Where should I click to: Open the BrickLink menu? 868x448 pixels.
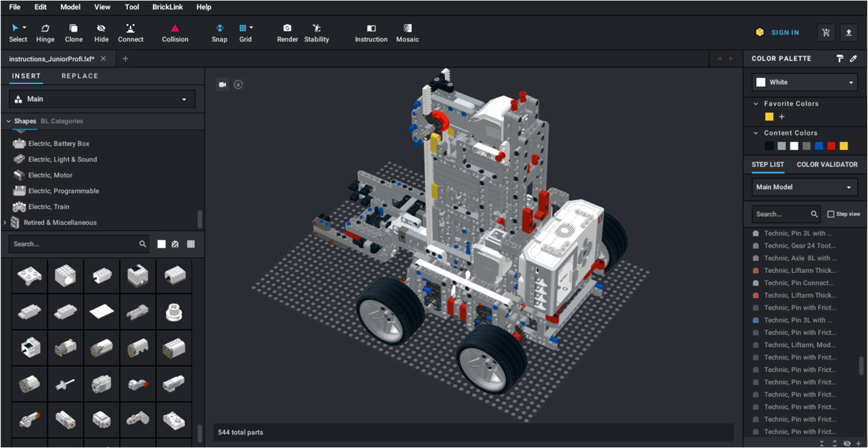[167, 7]
